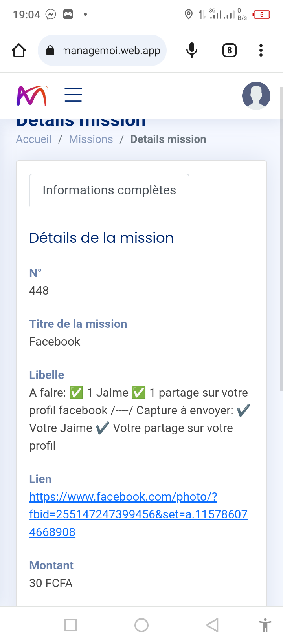Go to Missions breadcrumb link
283x644 pixels.
coord(91,139)
